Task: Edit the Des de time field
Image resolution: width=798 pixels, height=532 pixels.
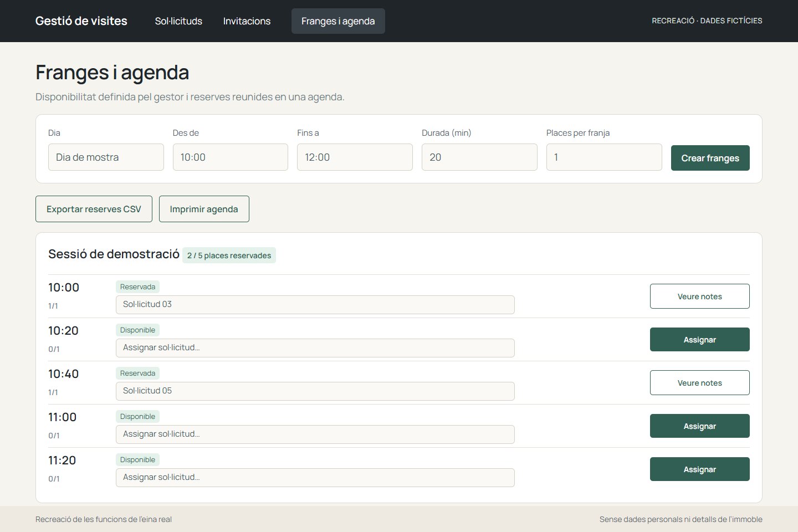Action: 231,157
